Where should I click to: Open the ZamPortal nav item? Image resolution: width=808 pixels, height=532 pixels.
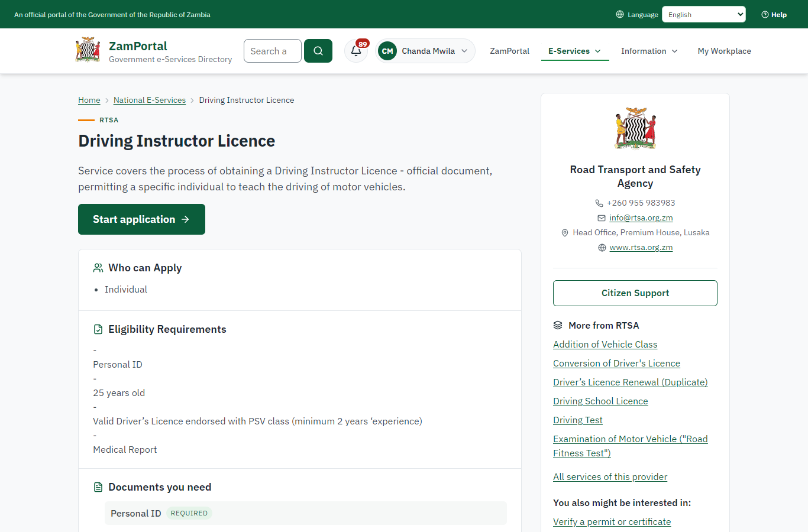(x=510, y=51)
